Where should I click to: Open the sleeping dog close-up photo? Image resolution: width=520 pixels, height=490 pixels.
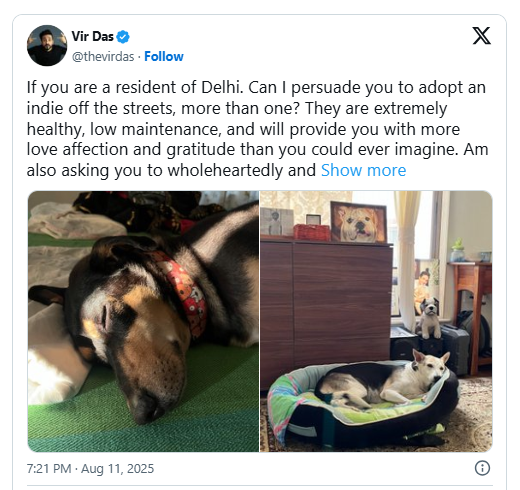tap(143, 321)
